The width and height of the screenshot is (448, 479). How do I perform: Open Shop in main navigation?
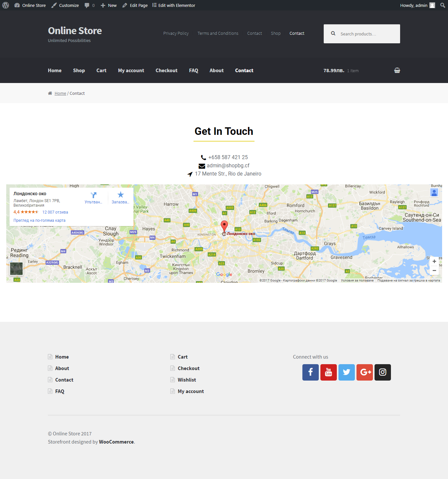pos(79,71)
